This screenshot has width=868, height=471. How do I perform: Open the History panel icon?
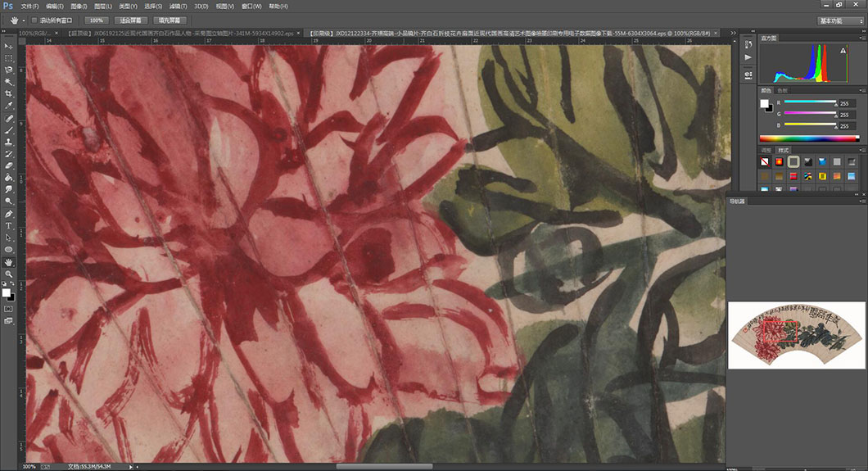pyautogui.click(x=748, y=44)
